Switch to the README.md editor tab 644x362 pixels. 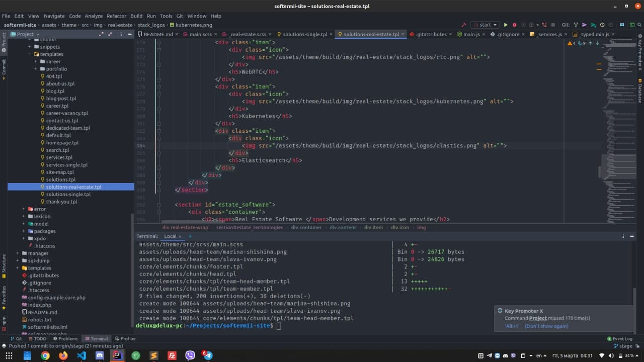pyautogui.click(x=158, y=34)
